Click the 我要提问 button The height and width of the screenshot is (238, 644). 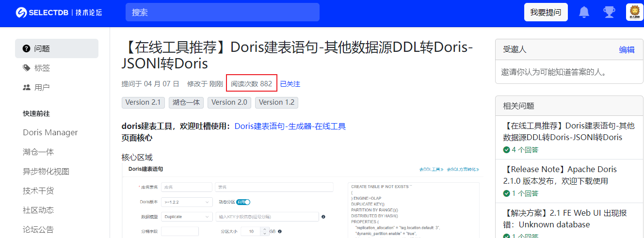click(546, 12)
